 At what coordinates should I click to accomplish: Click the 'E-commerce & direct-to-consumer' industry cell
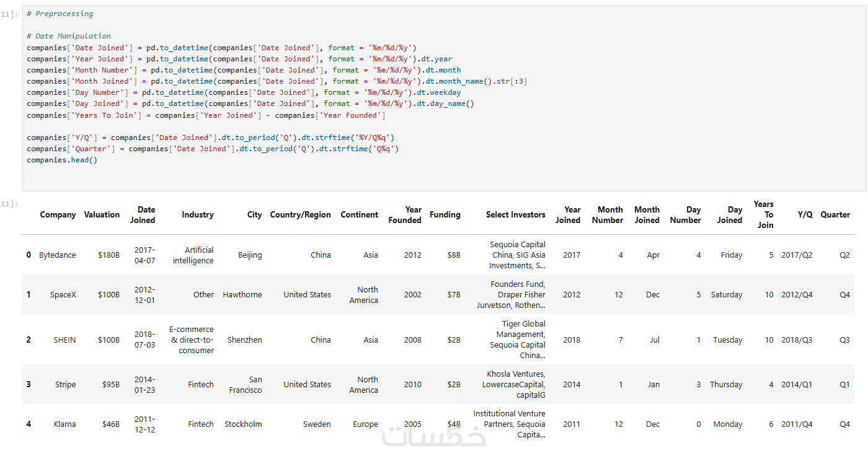pos(192,340)
